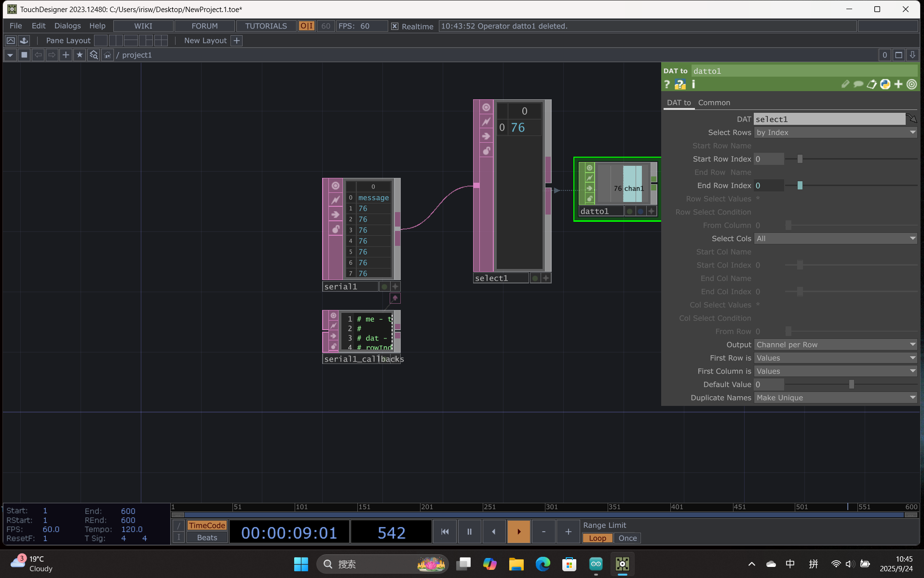Toggle the Realtime checkbox in the top bar

tap(395, 26)
